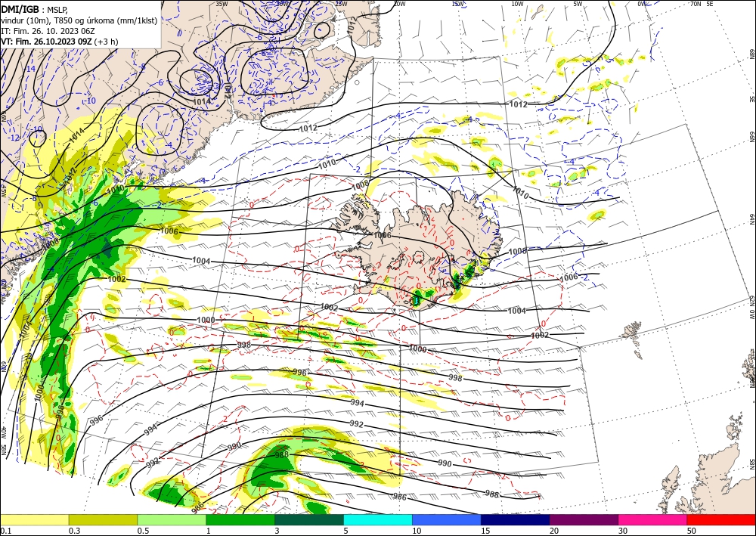Pick the cyan 5–10 mm legend swatch
Viewport: 756px width, 536px height.
point(378,519)
